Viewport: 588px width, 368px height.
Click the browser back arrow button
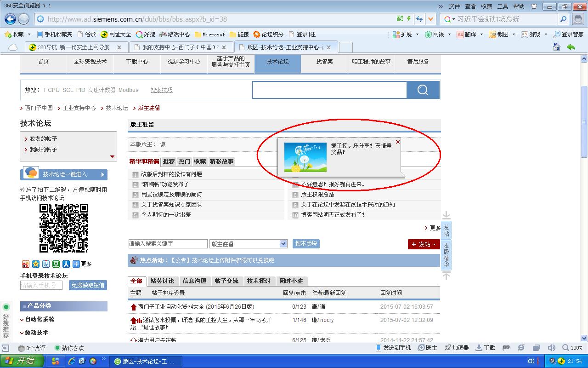[10, 19]
